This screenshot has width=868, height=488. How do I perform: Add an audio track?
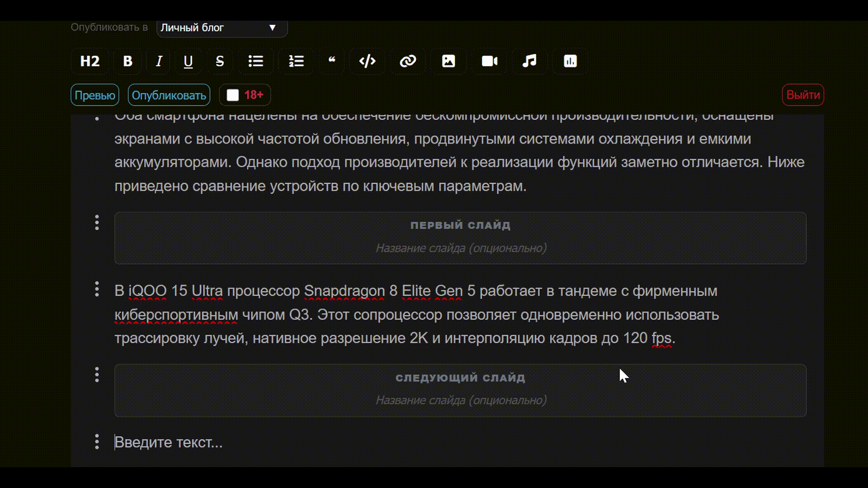pyautogui.click(x=529, y=61)
